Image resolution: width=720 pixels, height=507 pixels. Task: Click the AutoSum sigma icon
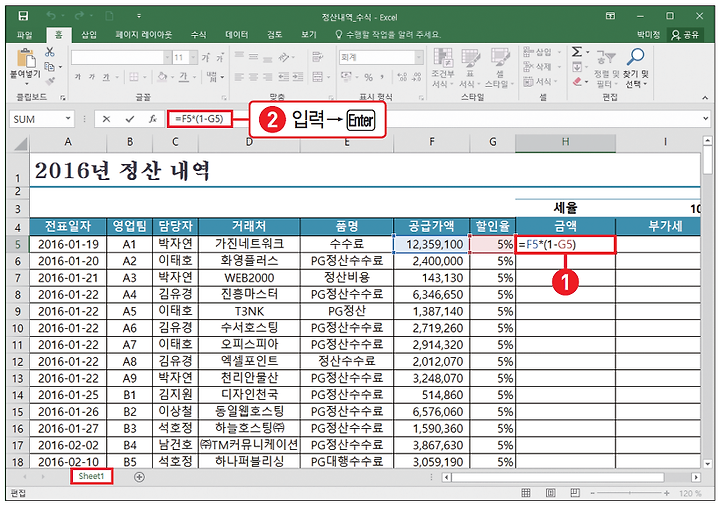pos(577,51)
